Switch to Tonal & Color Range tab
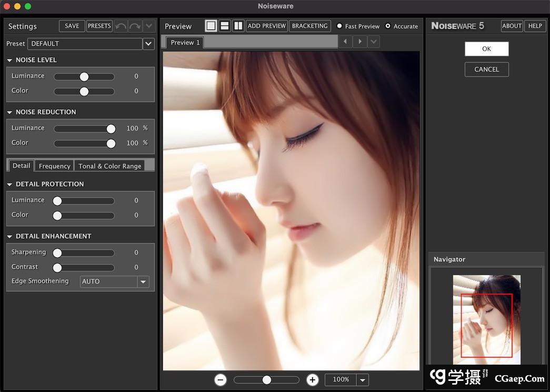 (x=109, y=166)
